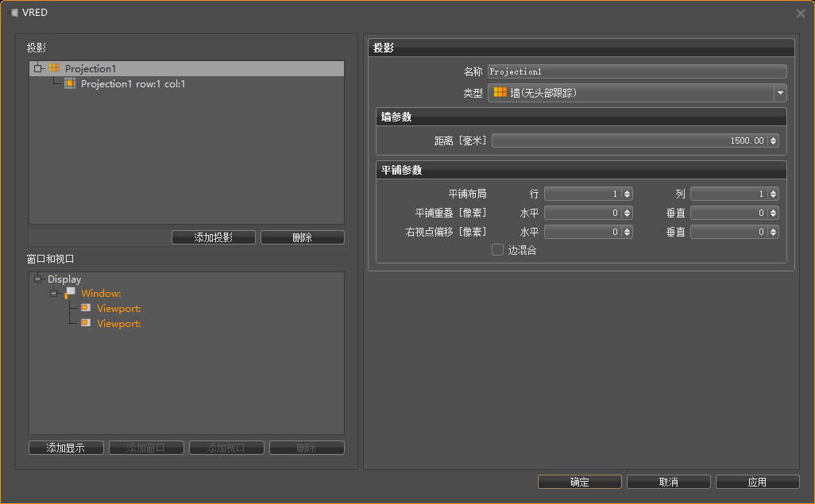Viewport: 815px width, 504px height.
Task: Open the 类型 dropdown arrow
Action: click(780, 93)
